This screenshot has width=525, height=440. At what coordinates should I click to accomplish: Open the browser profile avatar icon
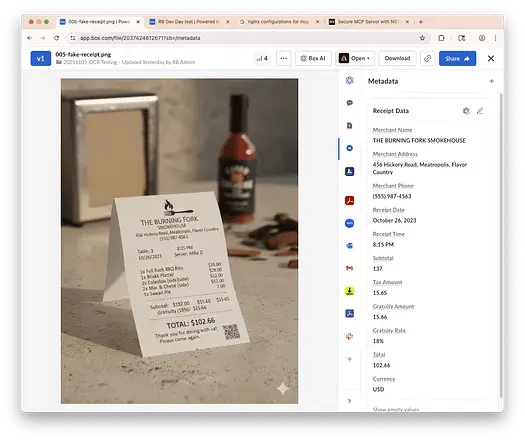482,38
